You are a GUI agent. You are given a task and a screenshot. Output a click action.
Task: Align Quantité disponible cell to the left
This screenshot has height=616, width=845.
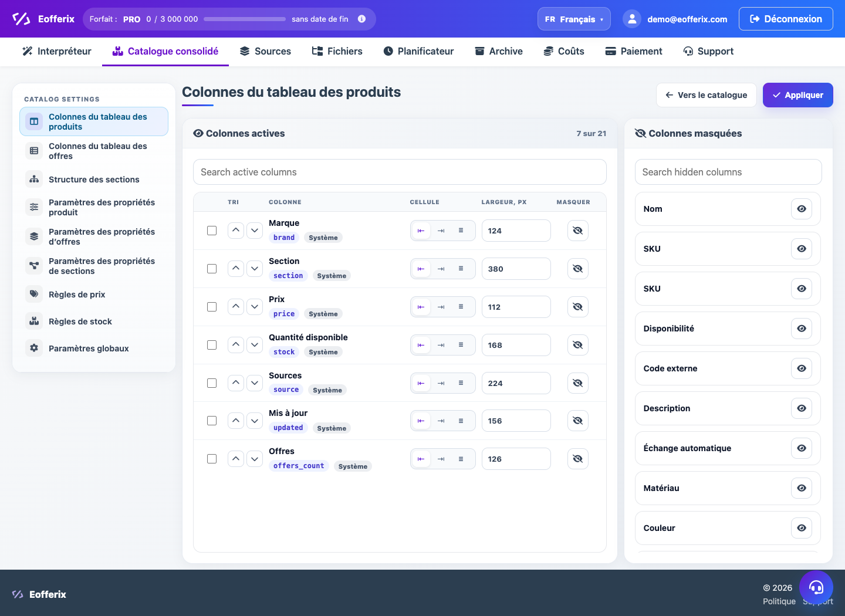pos(421,345)
